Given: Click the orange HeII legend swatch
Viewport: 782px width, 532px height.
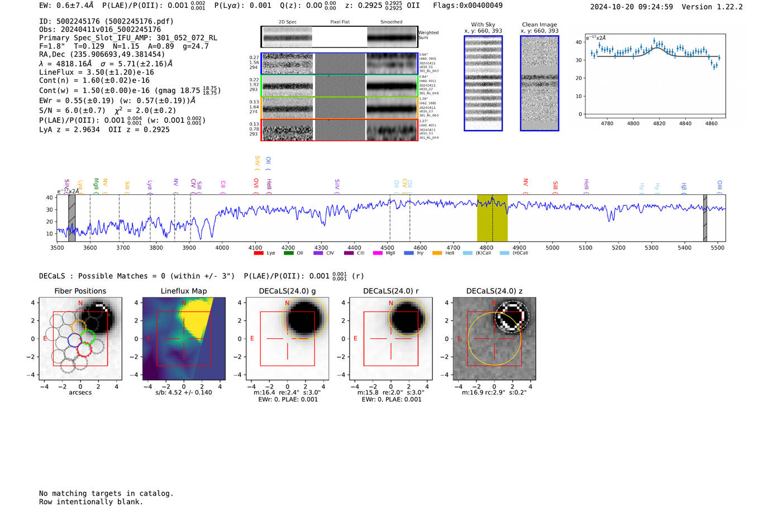Looking at the screenshot, I should 437,253.
